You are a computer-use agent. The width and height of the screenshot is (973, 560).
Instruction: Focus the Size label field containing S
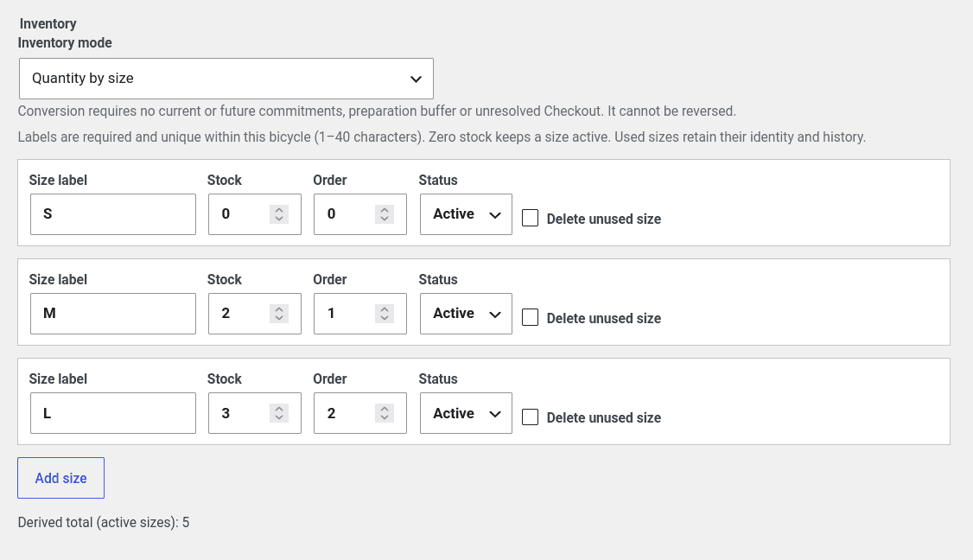(113, 214)
